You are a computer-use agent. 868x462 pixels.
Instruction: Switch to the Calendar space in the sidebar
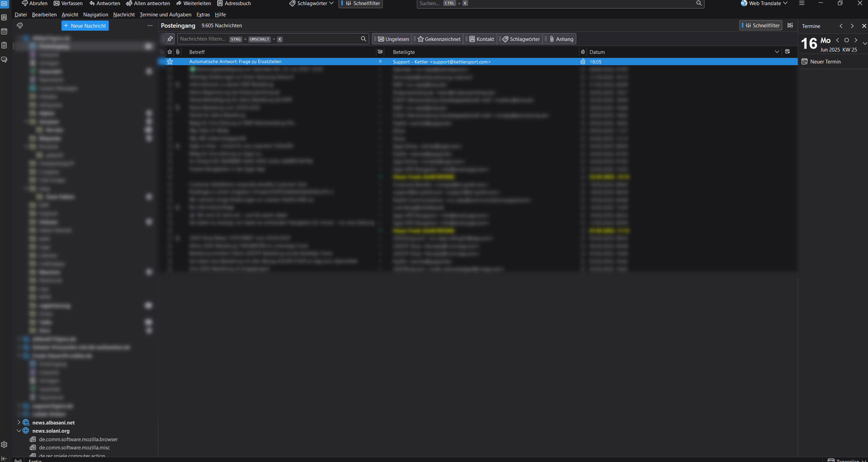coord(4,31)
